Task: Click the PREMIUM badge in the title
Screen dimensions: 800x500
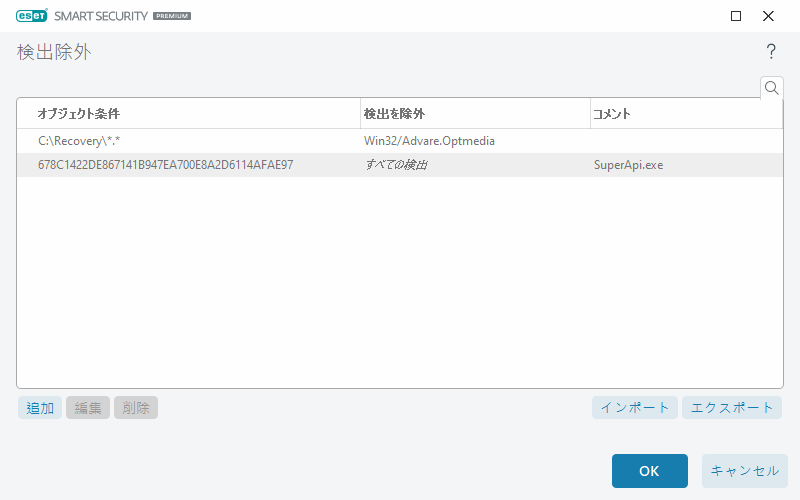Action: (172, 16)
